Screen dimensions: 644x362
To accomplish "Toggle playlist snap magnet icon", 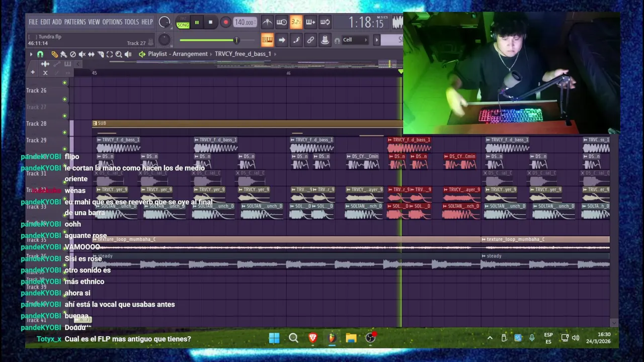I will (40, 54).
